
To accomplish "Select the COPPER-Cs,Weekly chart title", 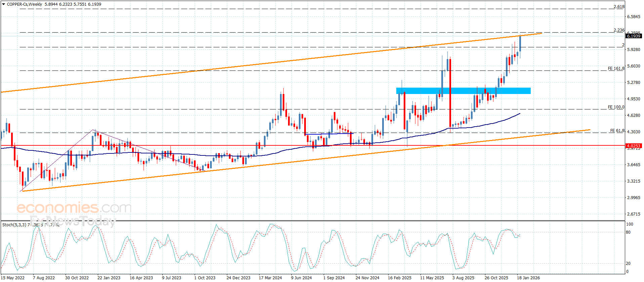I will (25, 4).
